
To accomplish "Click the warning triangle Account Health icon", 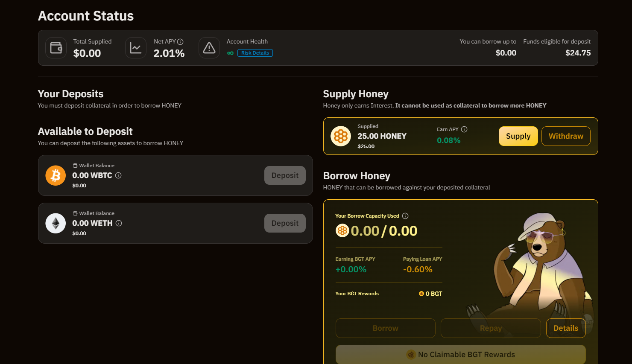I will tap(209, 48).
